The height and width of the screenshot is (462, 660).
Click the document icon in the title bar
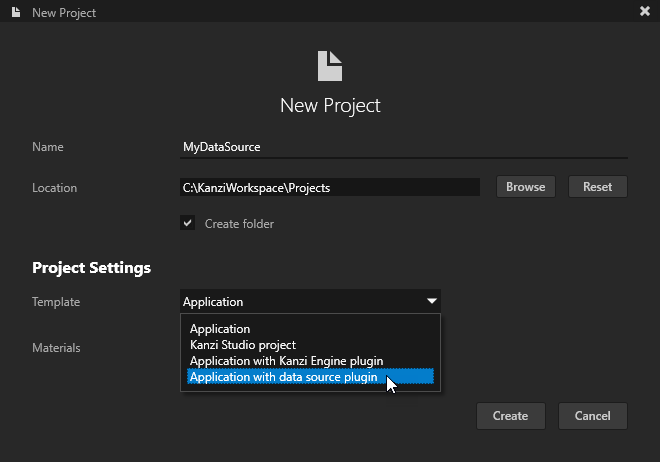click(15, 12)
